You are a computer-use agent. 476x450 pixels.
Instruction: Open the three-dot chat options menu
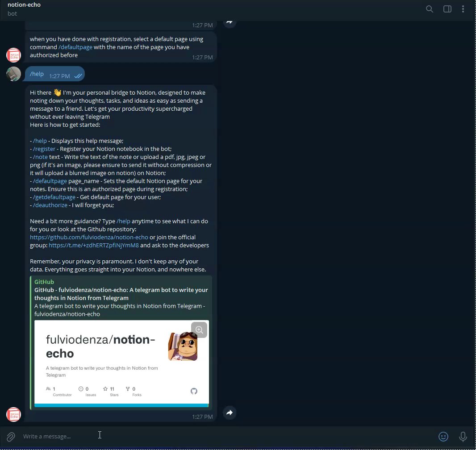(463, 9)
